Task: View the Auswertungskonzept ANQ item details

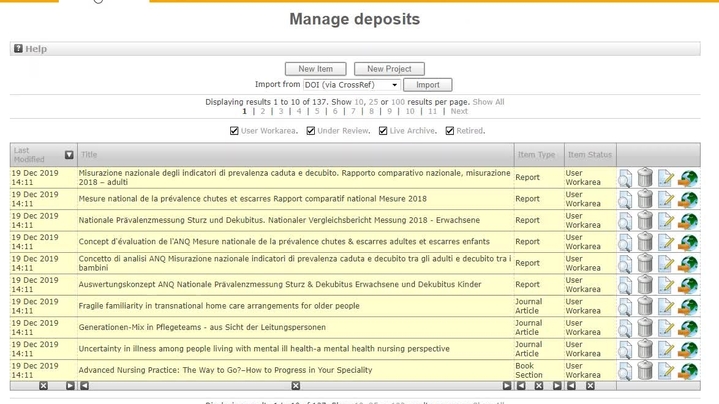Action: pos(625,286)
